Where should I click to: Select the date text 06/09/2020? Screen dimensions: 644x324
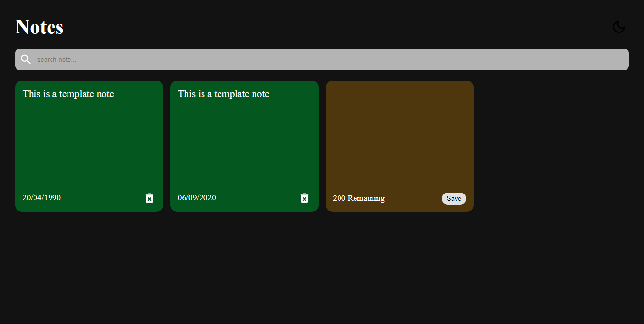[x=197, y=197]
